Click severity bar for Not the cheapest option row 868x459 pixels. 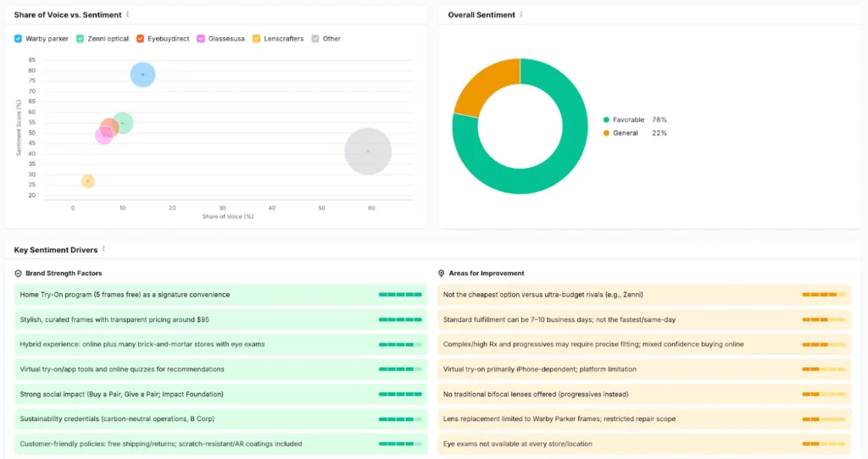click(x=824, y=295)
